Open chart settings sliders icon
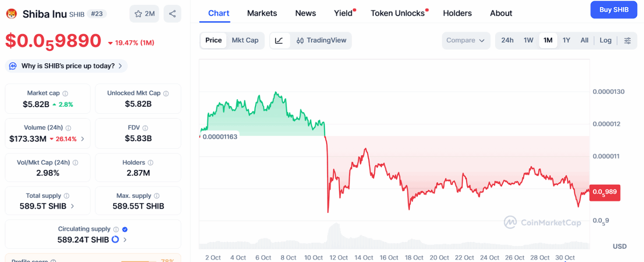 pos(627,41)
